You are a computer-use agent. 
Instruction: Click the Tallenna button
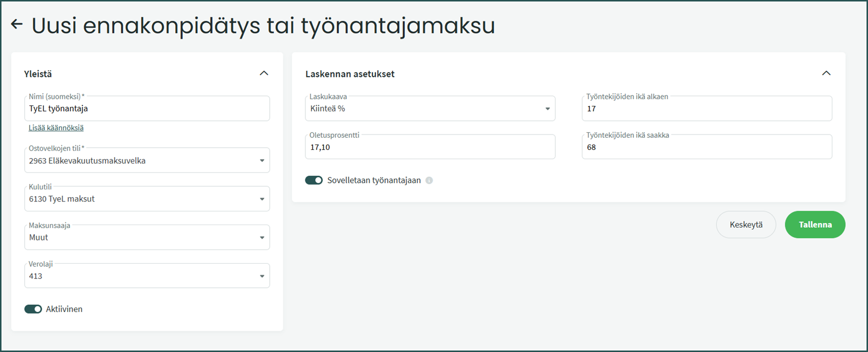click(x=815, y=225)
